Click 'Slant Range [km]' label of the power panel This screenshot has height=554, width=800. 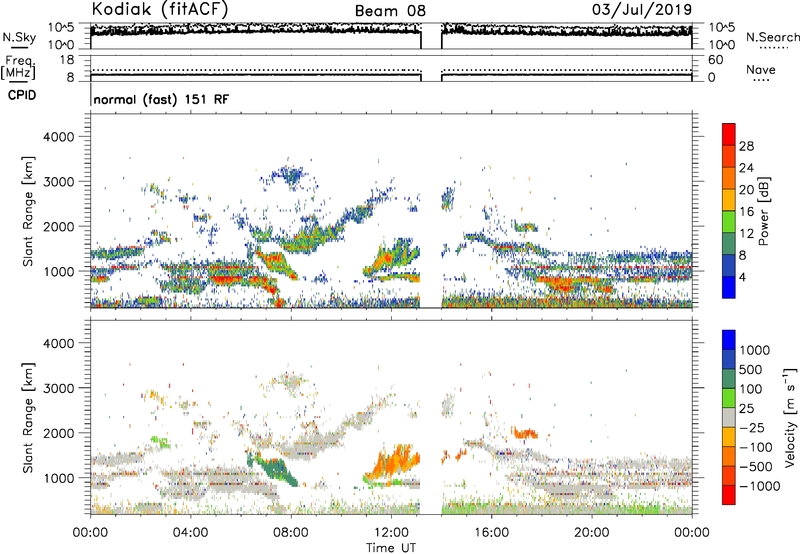click(28, 211)
